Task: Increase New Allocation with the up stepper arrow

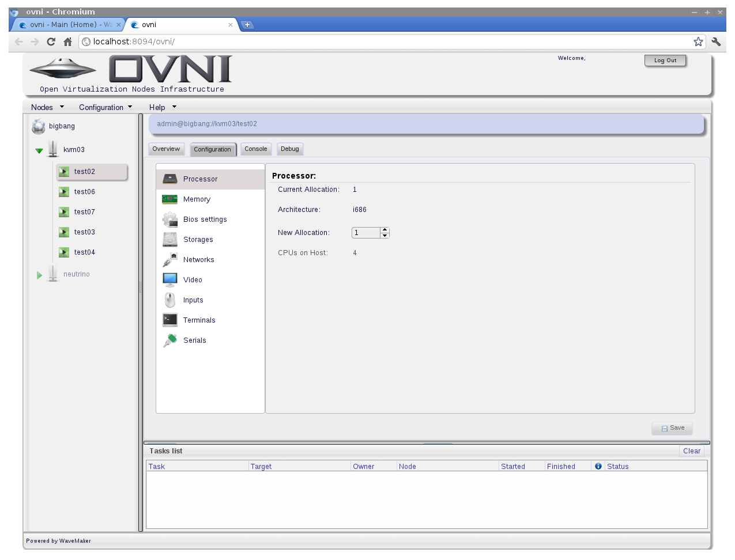Action: tap(385, 230)
